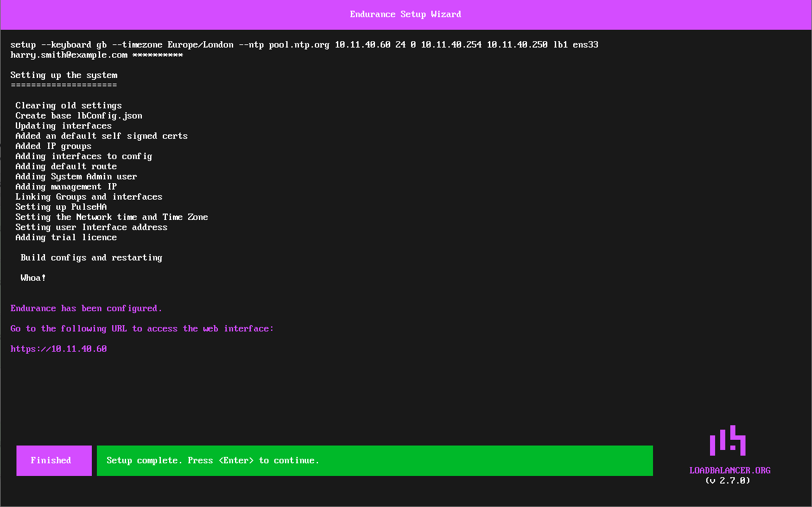Click the Endurance Setup Wizard title
Image resolution: width=812 pixels, height=507 pixels.
click(x=405, y=15)
